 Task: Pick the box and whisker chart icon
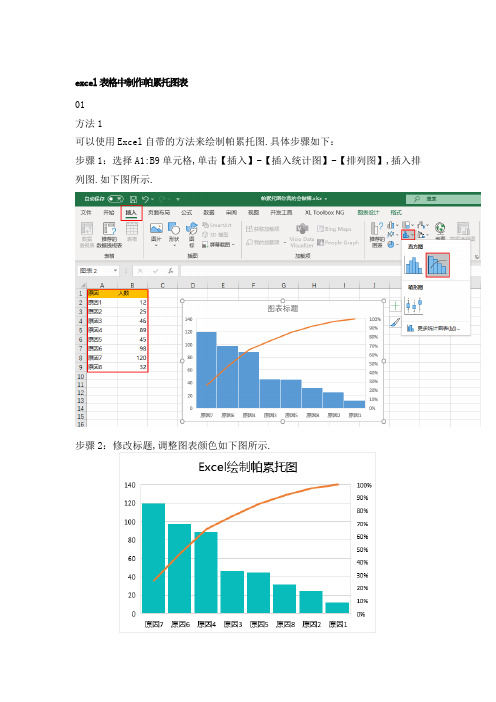click(x=414, y=305)
